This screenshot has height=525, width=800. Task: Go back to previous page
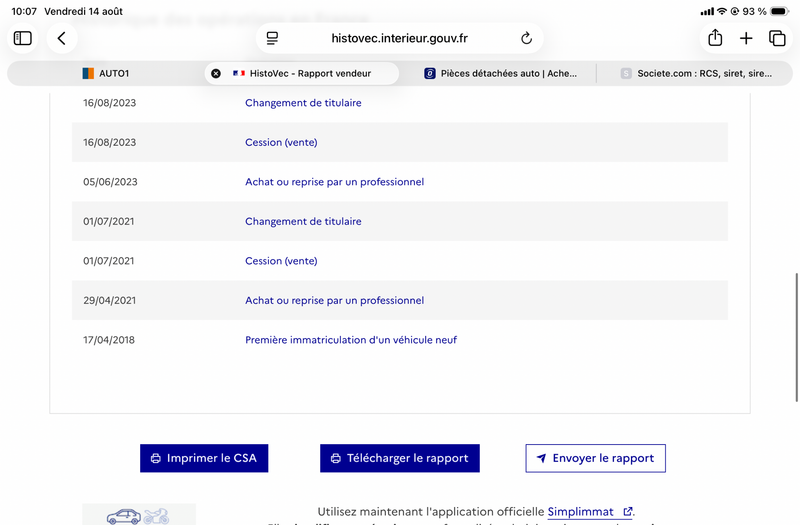(x=62, y=38)
